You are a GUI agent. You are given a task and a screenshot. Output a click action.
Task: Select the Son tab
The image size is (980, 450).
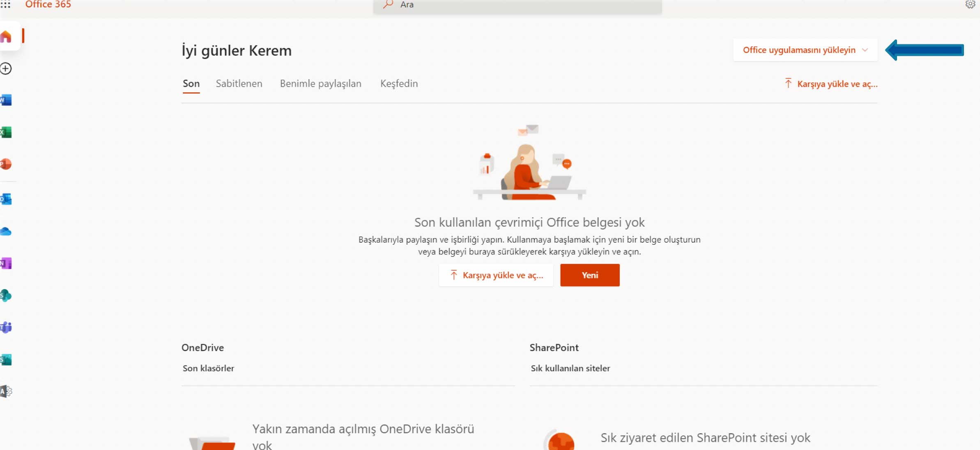[191, 84]
